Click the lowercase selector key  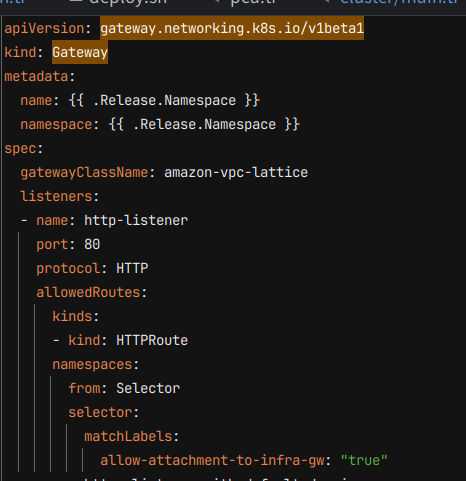[100, 412]
